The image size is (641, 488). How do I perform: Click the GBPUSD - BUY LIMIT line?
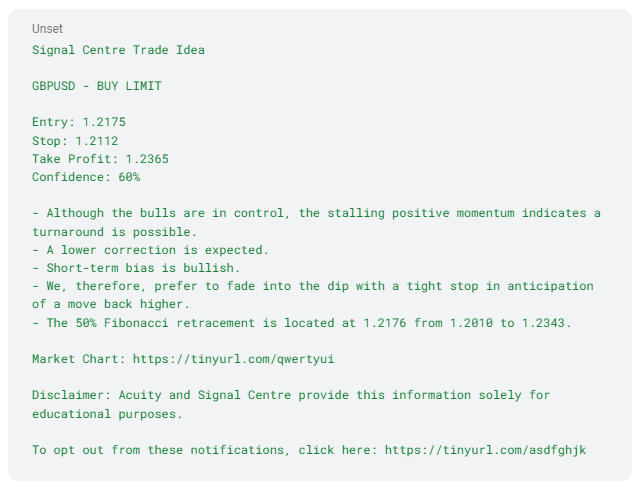coord(97,86)
